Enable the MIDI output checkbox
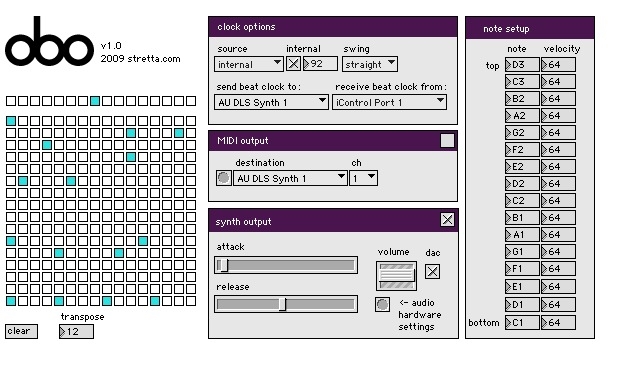 pos(447,141)
